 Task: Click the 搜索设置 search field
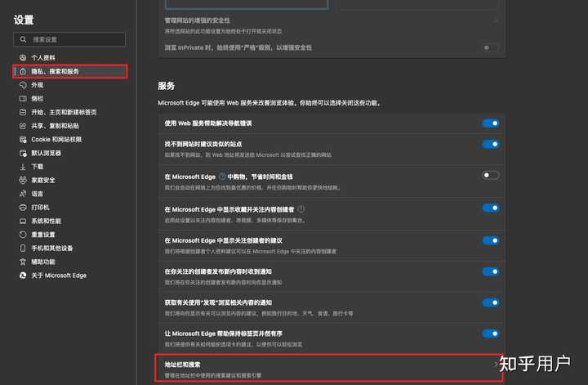(x=69, y=39)
